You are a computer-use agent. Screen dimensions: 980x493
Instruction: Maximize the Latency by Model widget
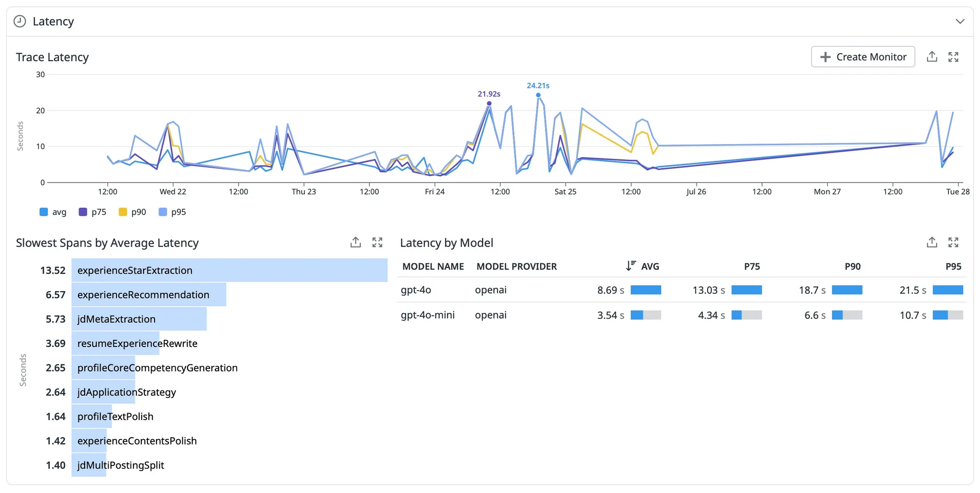(x=953, y=243)
